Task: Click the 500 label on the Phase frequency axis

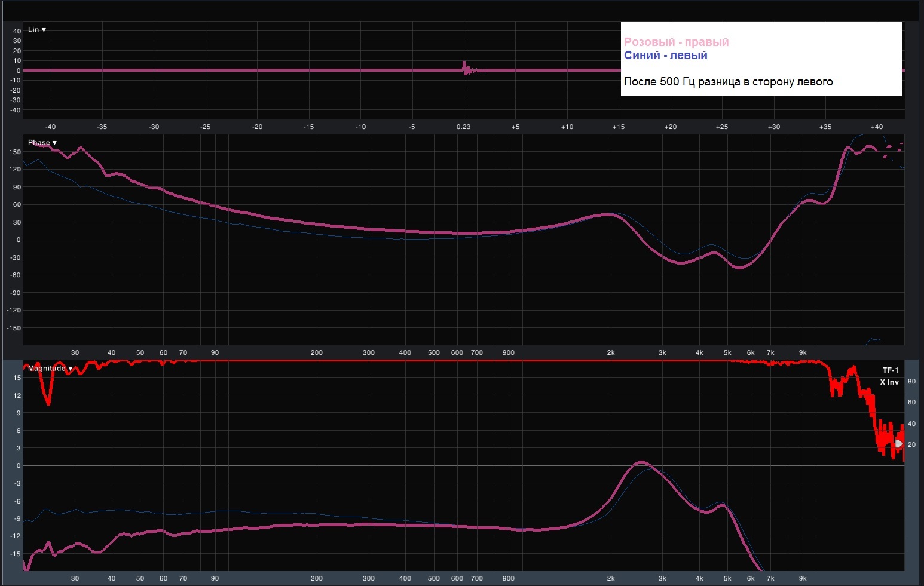Action: [434, 352]
